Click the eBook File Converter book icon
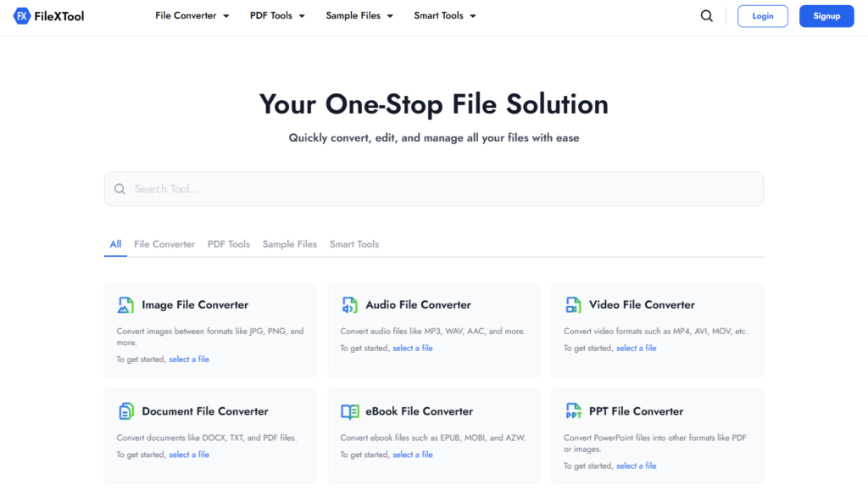Viewport: 868px width, 491px height. pyautogui.click(x=350, y=411)
